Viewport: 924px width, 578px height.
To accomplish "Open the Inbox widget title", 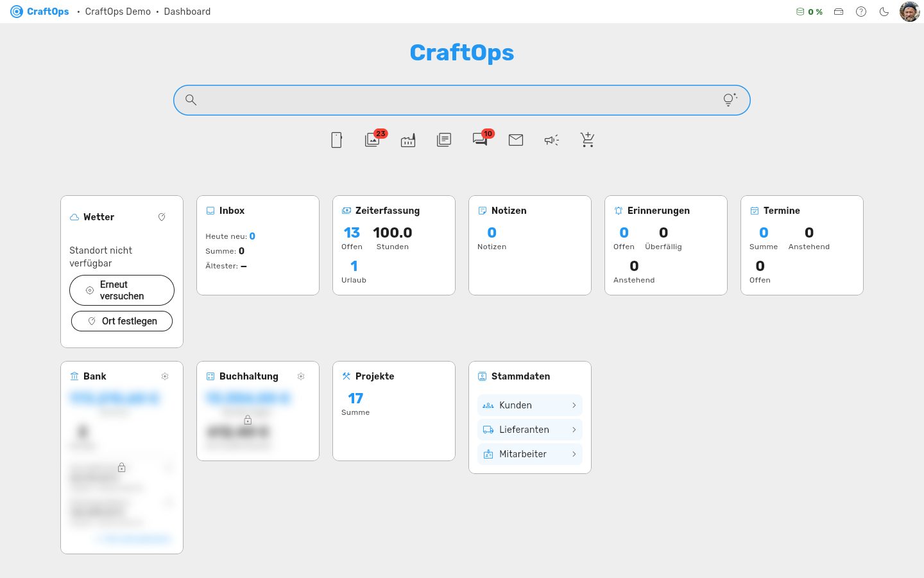I will pos(232,211).
